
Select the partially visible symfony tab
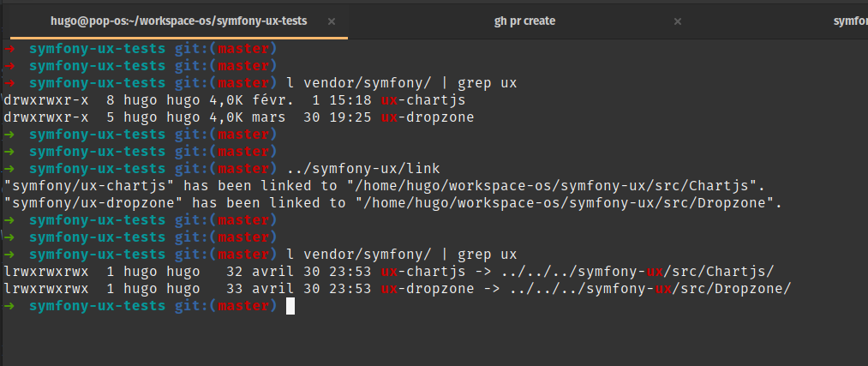point(850,21)
